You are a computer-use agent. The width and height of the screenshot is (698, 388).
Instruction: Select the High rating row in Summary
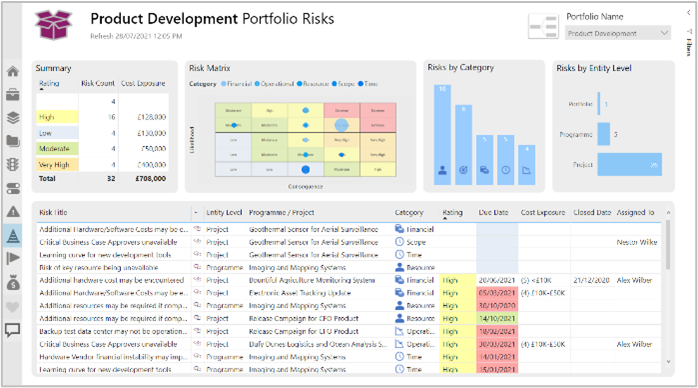point(102,117)
